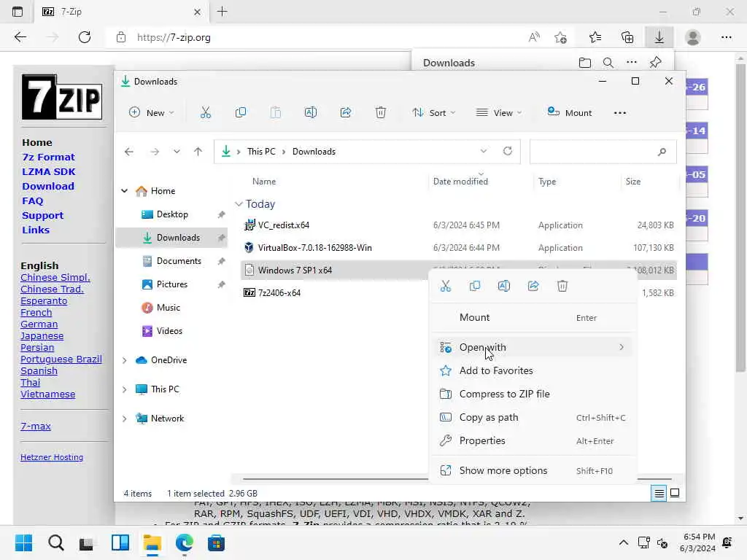This screenshot has height=560, width=747.
Task: Open recent locations chevron
Action: 177,152
